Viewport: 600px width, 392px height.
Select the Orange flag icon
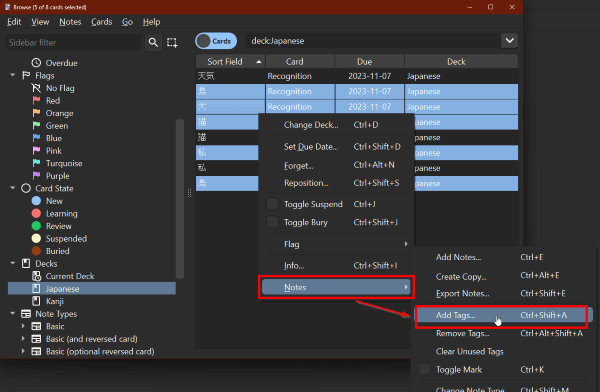[36, 113]
